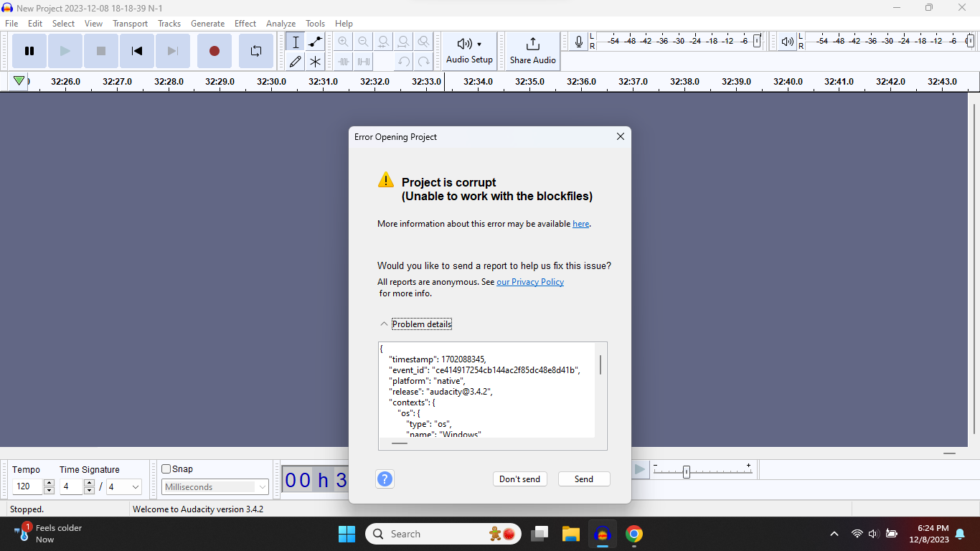Click the Audacity taskbar icon
This screenshot has height=551, width=980.
click(x=602, y=534)
